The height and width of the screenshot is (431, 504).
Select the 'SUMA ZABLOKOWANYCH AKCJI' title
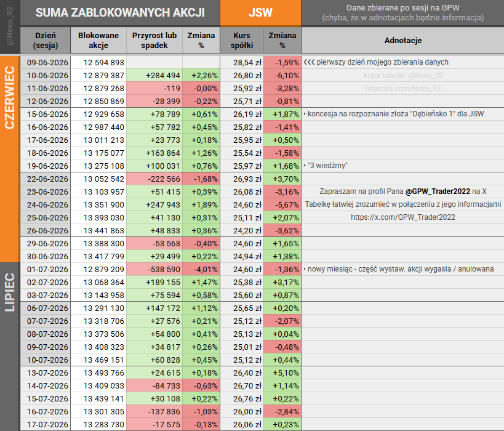click(x=120, y=12)
